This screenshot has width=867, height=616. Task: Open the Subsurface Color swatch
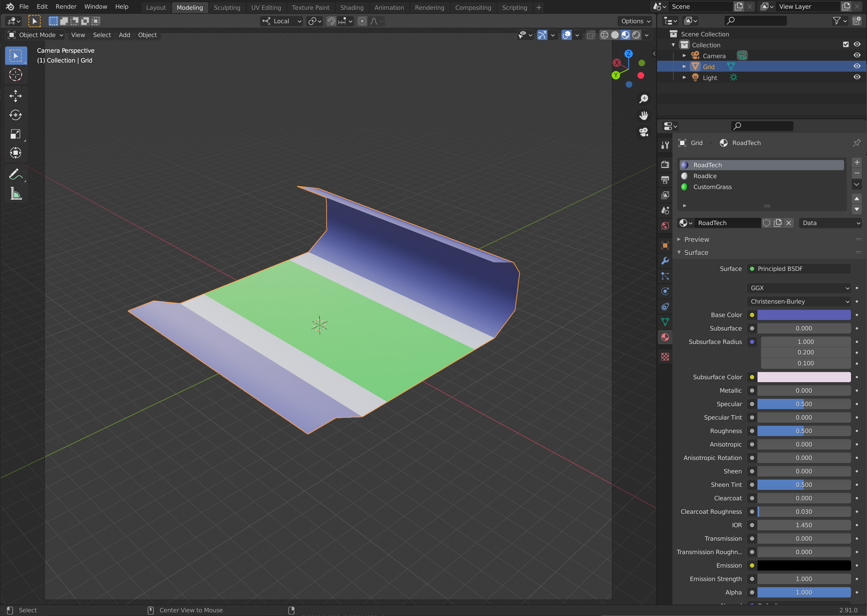(x=805, y=377)
